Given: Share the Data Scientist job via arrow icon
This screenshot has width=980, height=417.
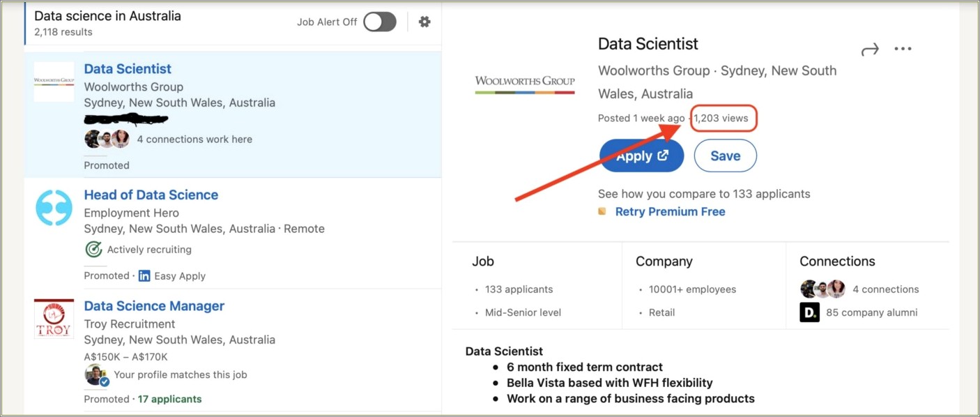Looking at the screenshot, I should point(870,50).
